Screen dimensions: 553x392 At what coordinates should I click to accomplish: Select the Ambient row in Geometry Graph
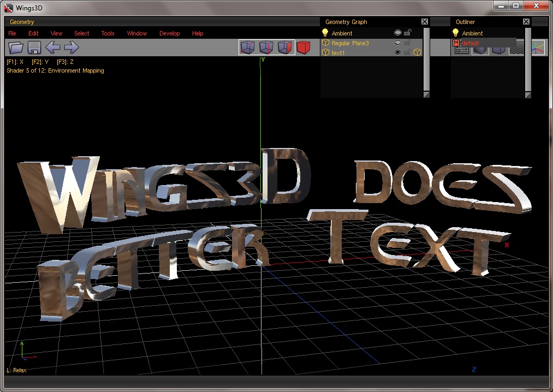(372, 33)
